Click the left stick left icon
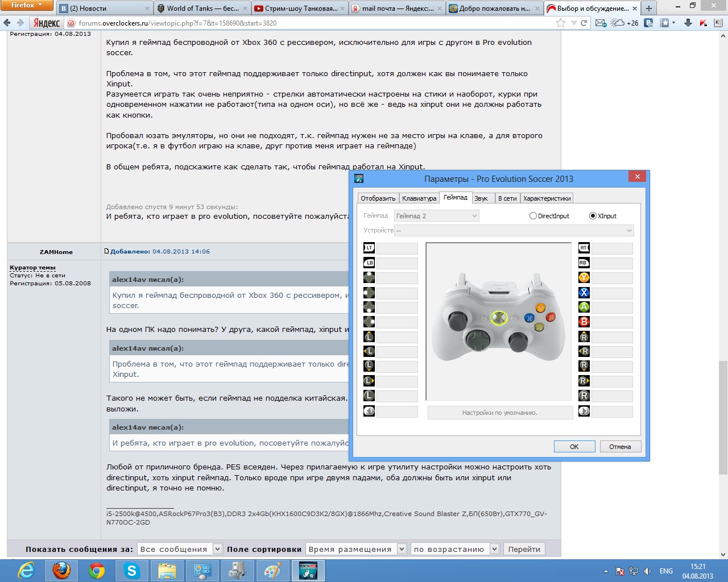Screen dimensions: 728x582 tap(369, 351)
